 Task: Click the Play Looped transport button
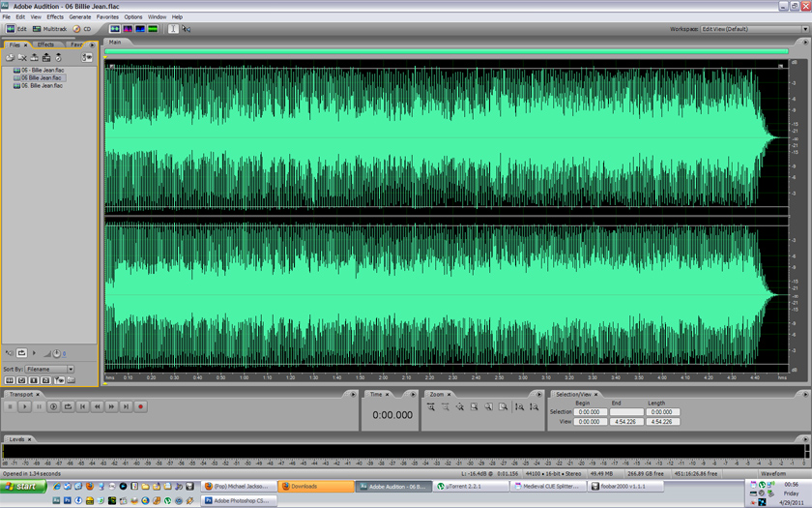(x=68, y=407)
